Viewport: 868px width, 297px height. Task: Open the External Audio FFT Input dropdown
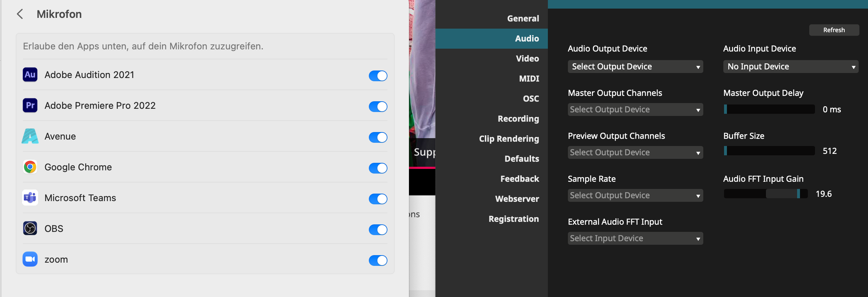pyautogui.click(x=635, y=239)
